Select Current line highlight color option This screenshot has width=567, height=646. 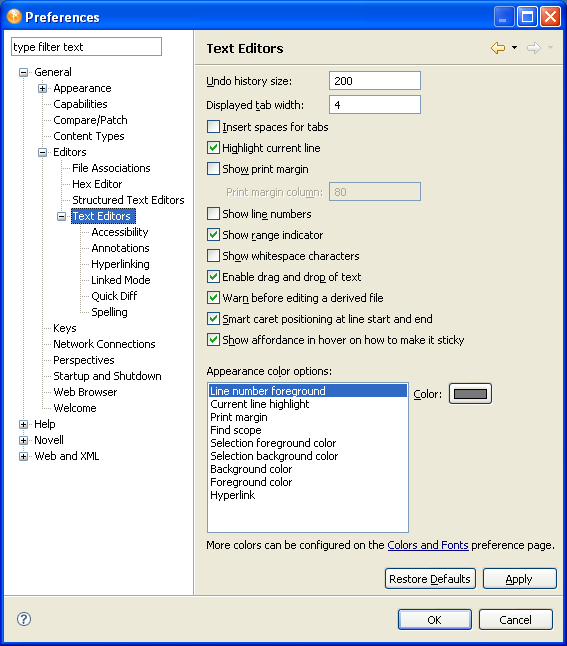[308, 404]
